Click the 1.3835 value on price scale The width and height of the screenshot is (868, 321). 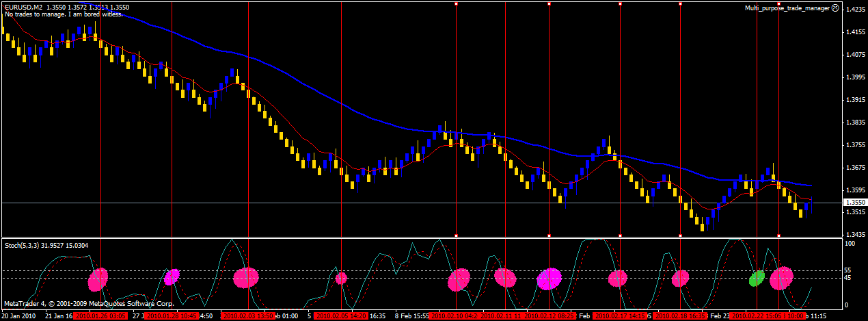click(854, 123)
